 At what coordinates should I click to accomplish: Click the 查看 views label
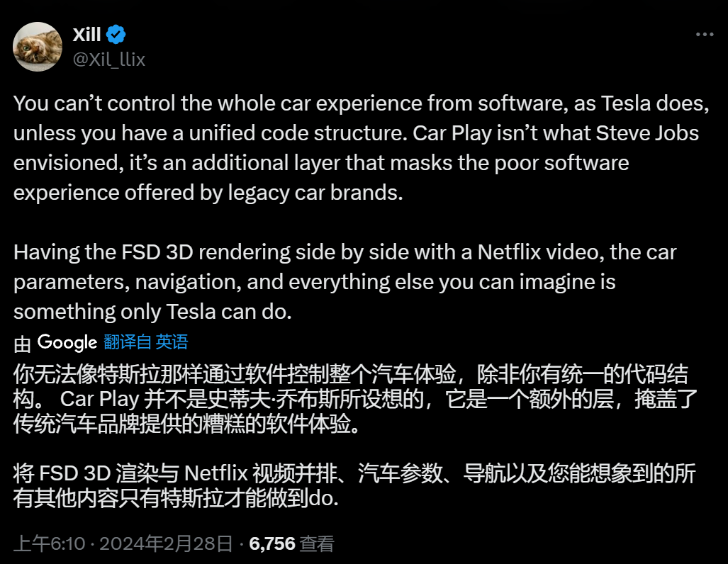point(317,543)
